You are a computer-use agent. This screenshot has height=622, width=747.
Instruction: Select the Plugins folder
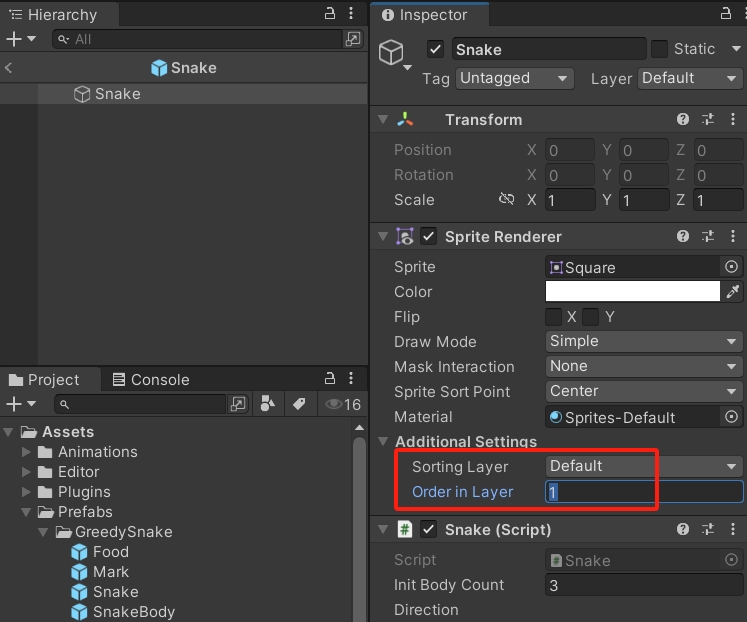74,492
